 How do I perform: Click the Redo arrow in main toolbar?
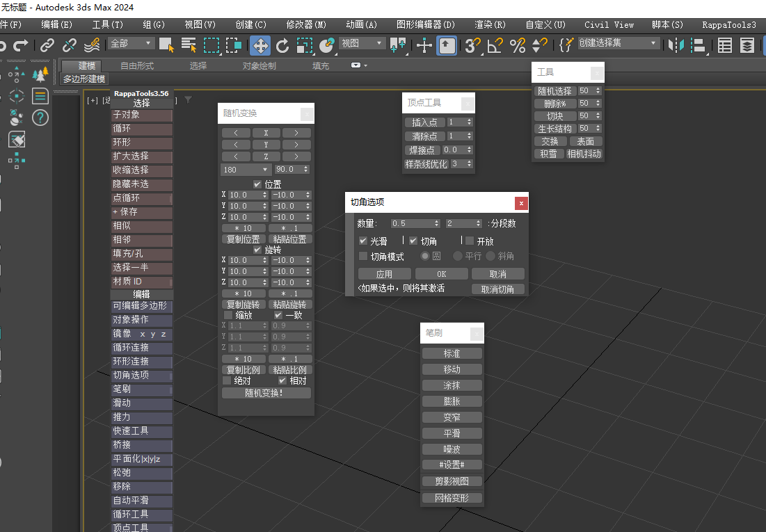(20, 45)
